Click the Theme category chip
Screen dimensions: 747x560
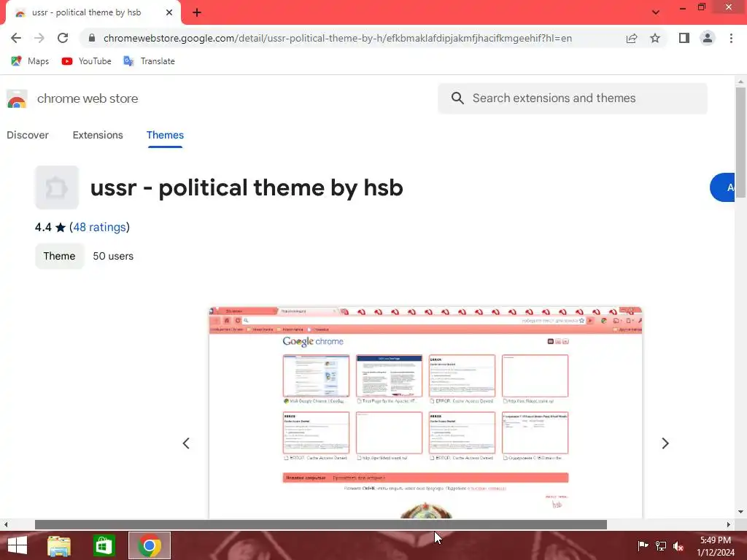[60, 256]
